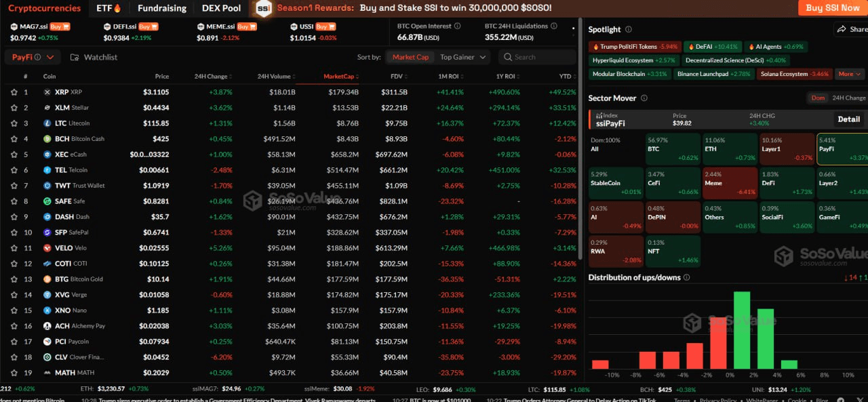Toggle the star beside eCash XEC
868x402 pixels.
14,155
